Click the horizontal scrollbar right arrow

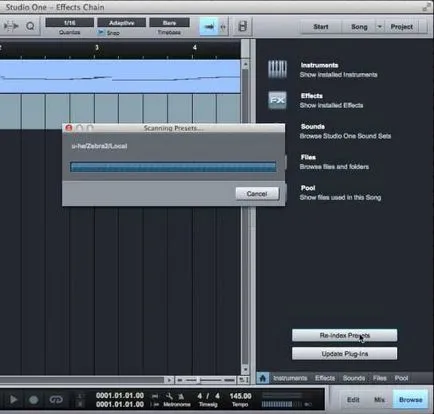(x=169, y=380)
